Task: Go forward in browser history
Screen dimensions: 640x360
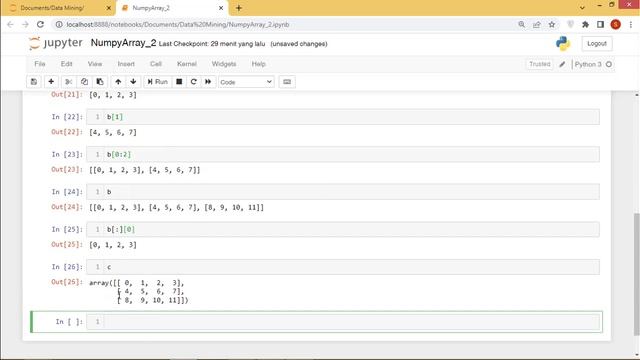Action: (25, 24)
